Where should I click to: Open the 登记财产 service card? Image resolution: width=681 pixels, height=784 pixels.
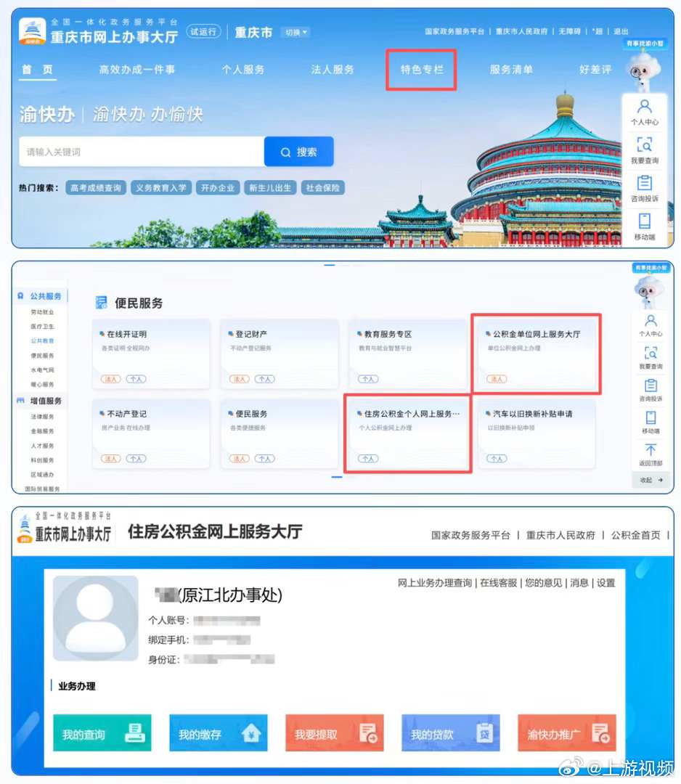[280, 354]
